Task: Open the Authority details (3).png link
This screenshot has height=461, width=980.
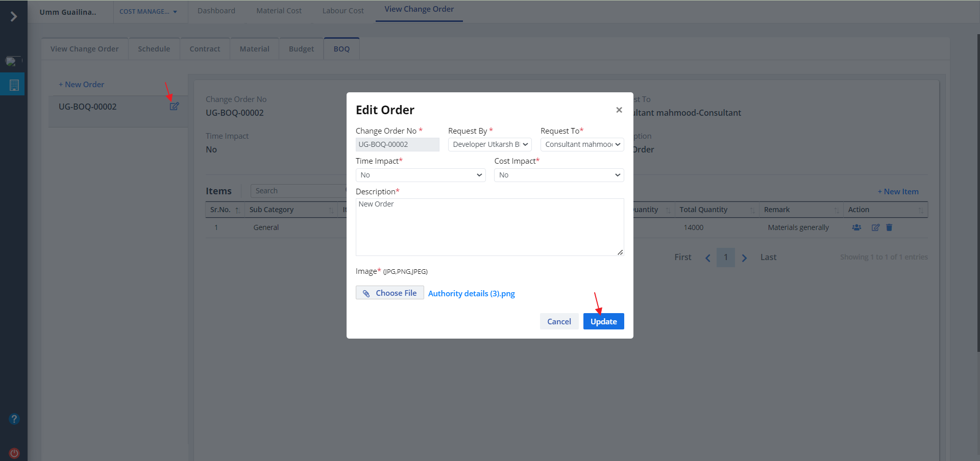Action: (x=471, y=294)
